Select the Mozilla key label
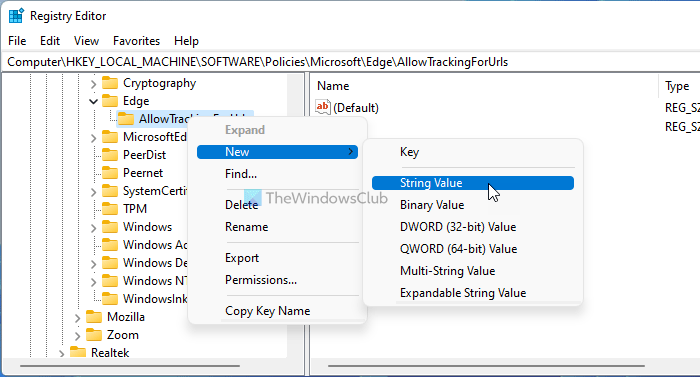Viewport: 700px width, 377px height. point(125,317)
